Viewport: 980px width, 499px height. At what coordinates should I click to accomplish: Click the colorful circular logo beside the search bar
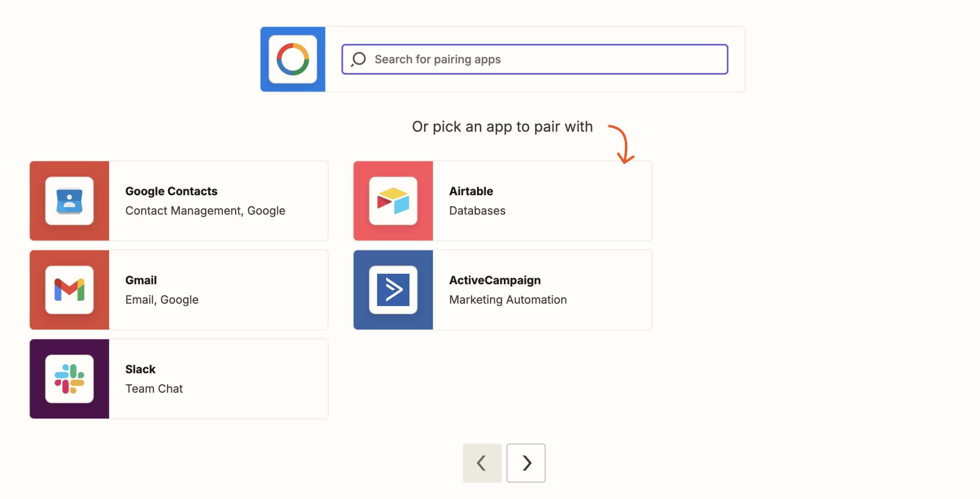coord(293,59)
